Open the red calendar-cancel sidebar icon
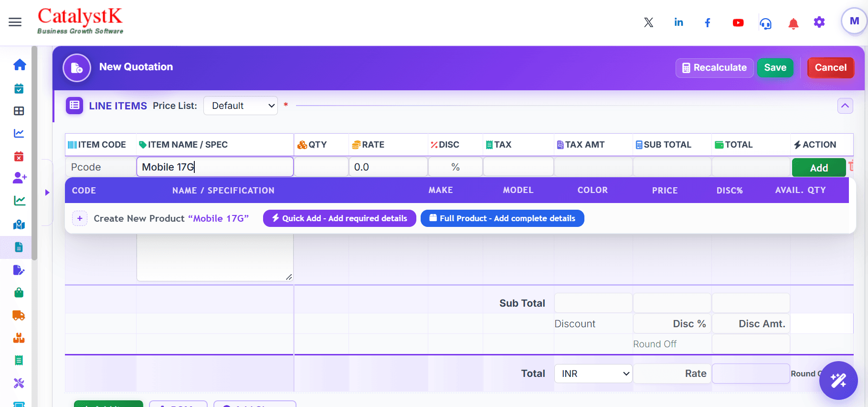 click(19, 156)
